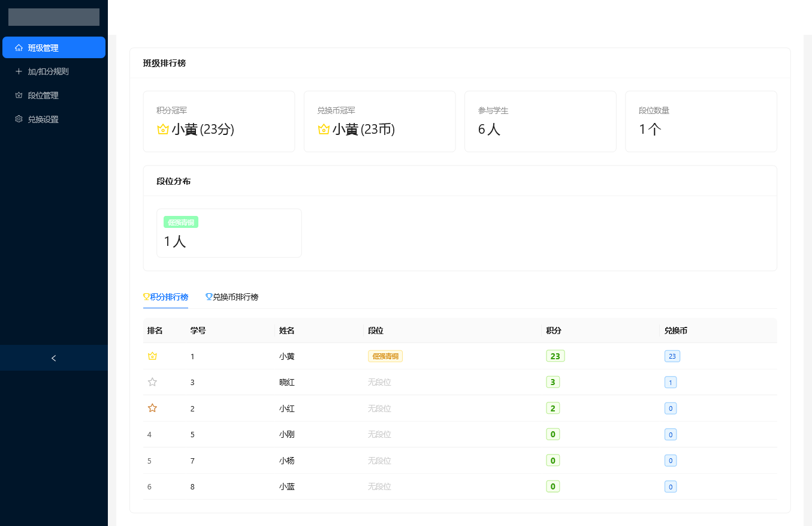The image size is (812, 526).
Task: Click the plus icon beside 加/扣分规则
Action: pyautogui.click(x=19, y=71)
